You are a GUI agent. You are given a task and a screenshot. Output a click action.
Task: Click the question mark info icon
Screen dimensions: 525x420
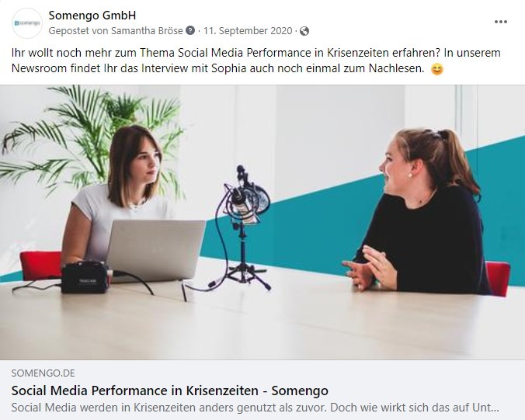(190, 30)
